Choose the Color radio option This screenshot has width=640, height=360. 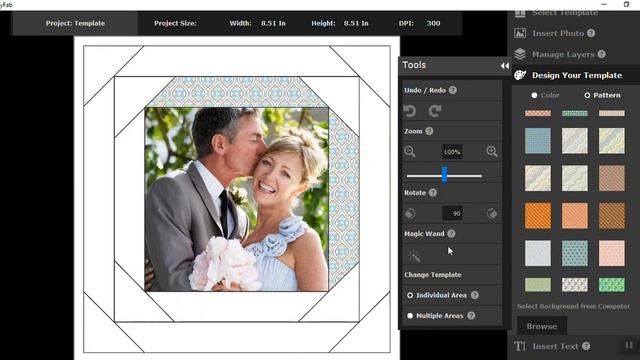coord(534,95)
